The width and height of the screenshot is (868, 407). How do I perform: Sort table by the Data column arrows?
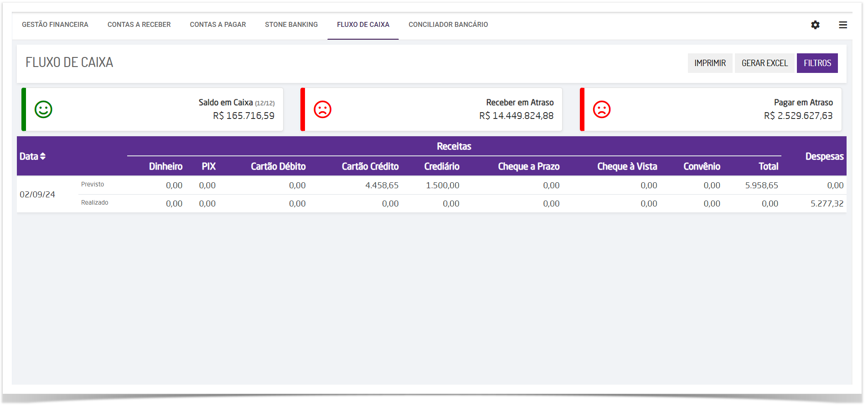tap(43, 156)
